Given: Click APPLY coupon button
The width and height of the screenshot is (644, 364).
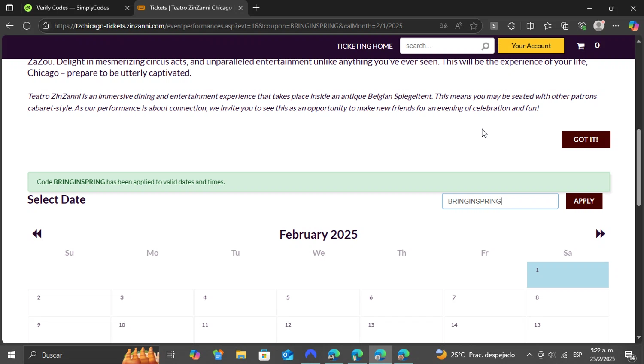Looking at the screenshot, I should pos(584,201).
